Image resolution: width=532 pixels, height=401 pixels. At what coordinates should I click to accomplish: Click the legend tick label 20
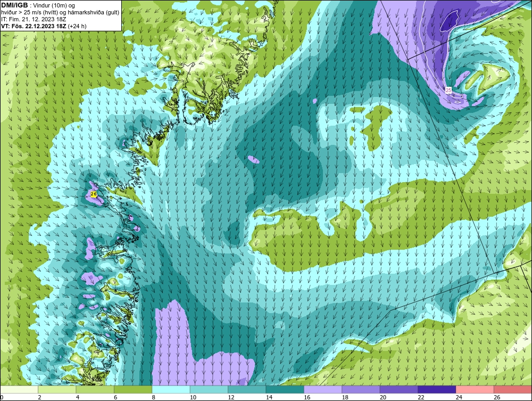coord(383,397)
